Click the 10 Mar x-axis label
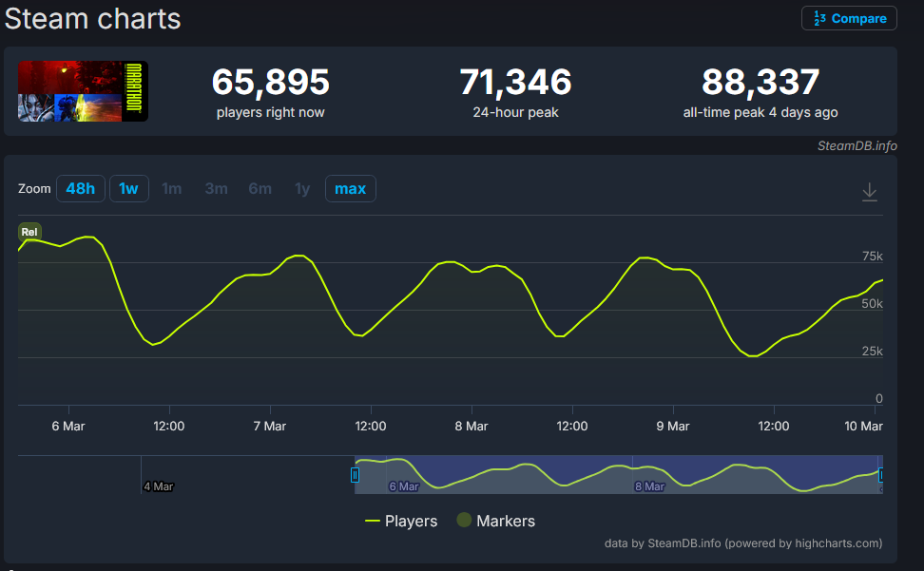Viewport: 924px width, 571px height. tap(863, 427)
